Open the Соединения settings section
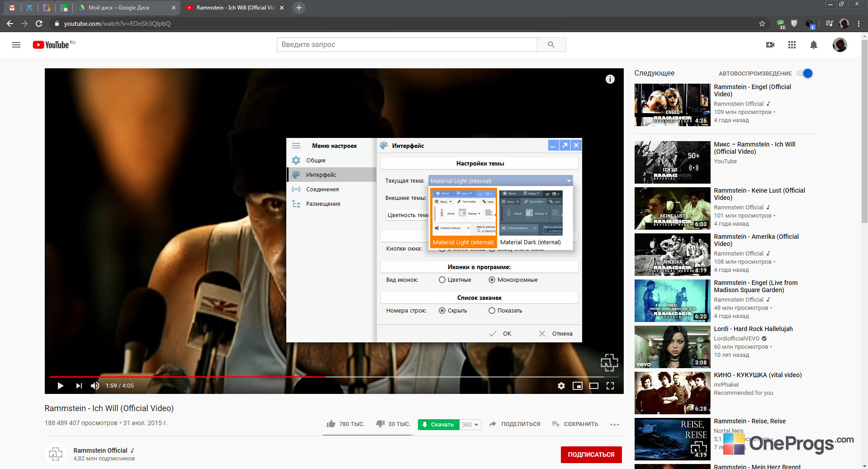The image size is (868, 469). pos(332,189)
